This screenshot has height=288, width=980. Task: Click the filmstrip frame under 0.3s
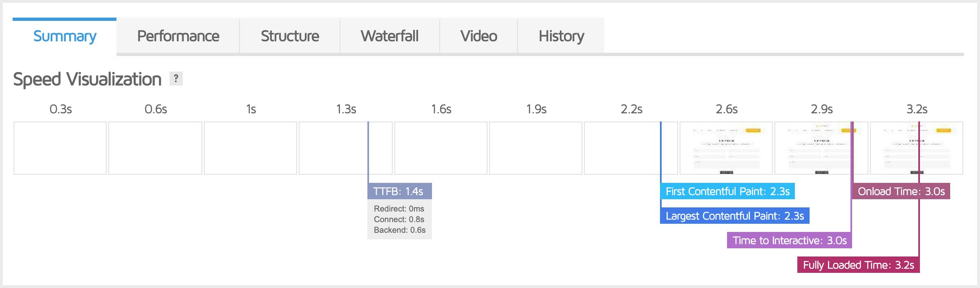click(x=60, y=148)
